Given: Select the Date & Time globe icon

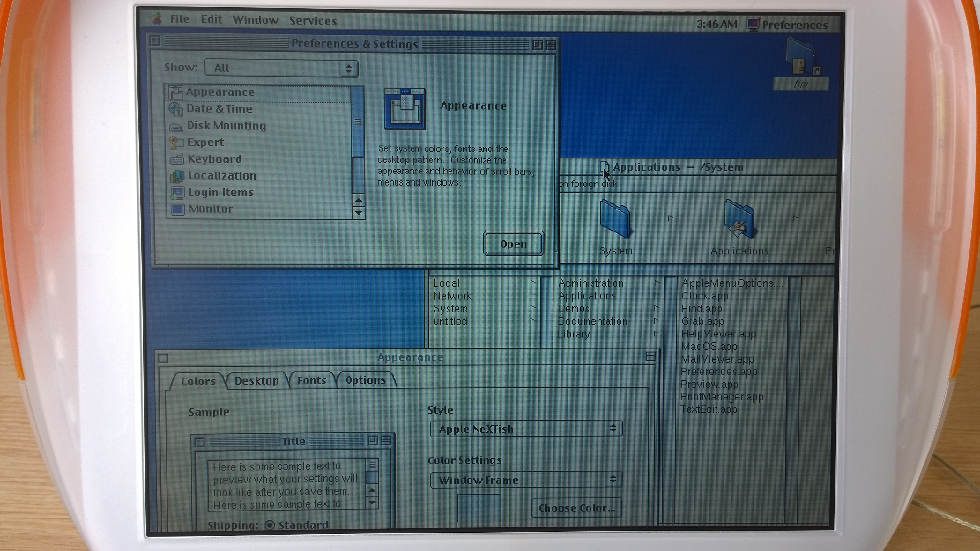Looking at the screenshot, I should point(176,109).
